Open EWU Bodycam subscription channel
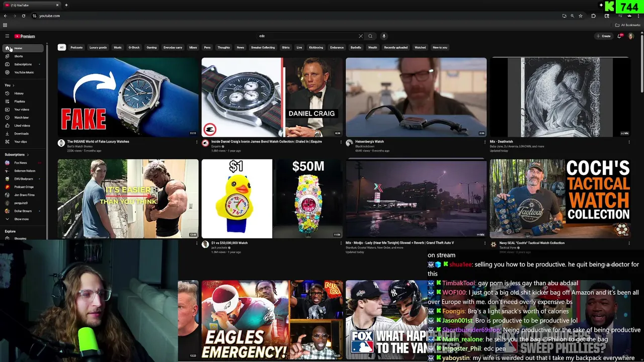 pyautogui.click(x=23, y=179)
